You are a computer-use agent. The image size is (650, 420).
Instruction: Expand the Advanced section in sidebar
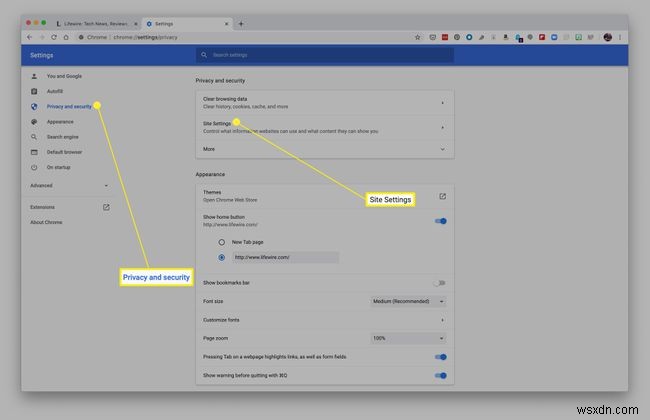click(69, 186)
